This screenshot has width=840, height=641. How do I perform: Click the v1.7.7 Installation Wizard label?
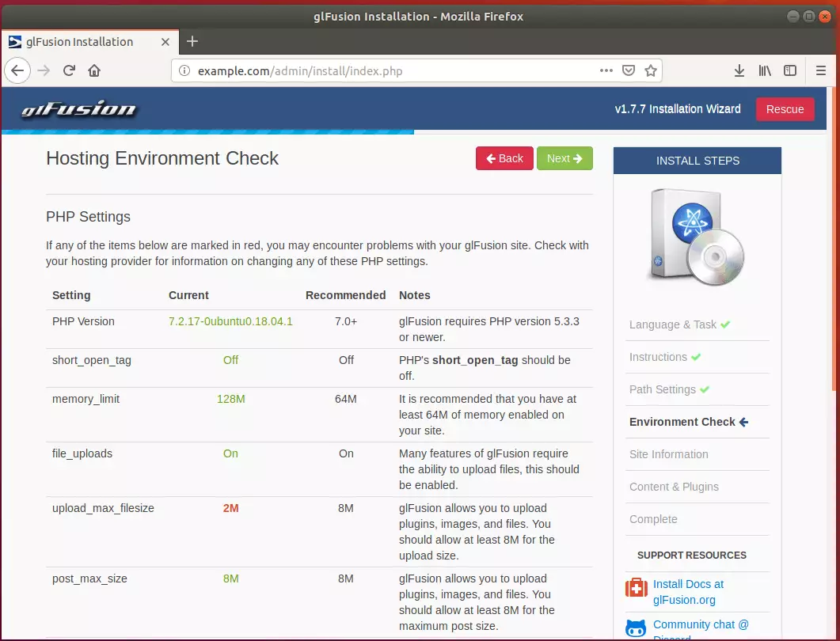pos(678,109)
